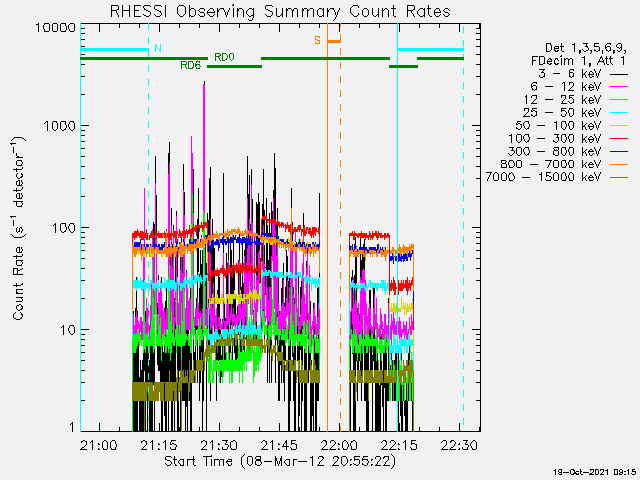Click the '21:00' time axis label
Viewport: 640px width, 480px height.
99,445
